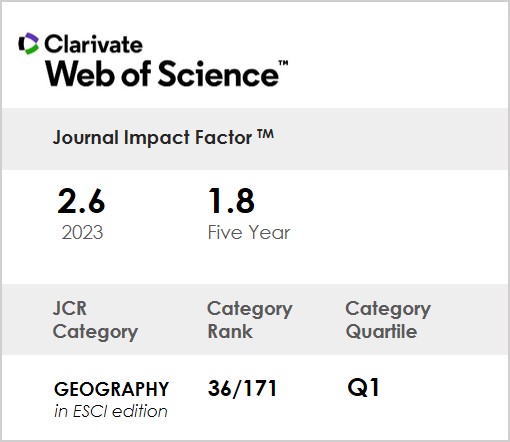Click the green segment of the Clarivate logo
The image size is (510, 442).
tap(31, 50)
